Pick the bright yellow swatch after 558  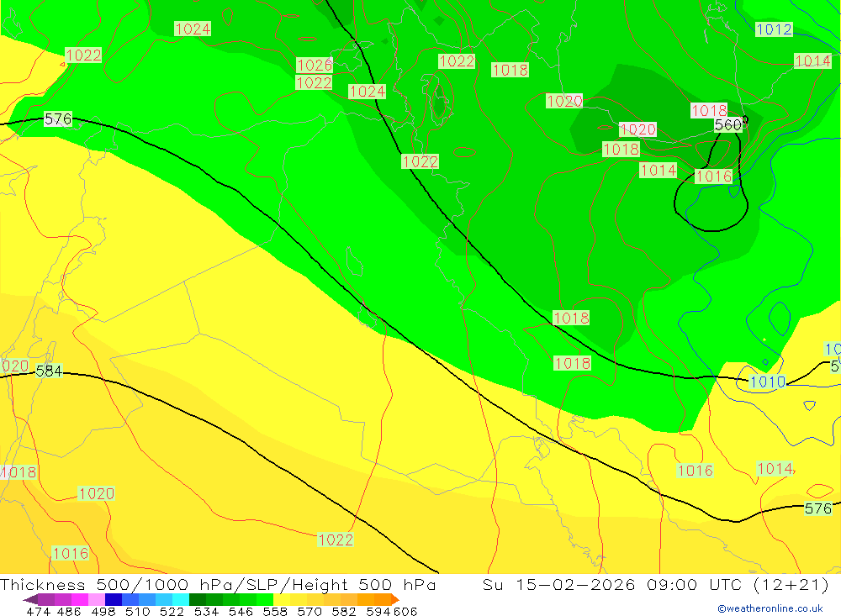(282, 600)
